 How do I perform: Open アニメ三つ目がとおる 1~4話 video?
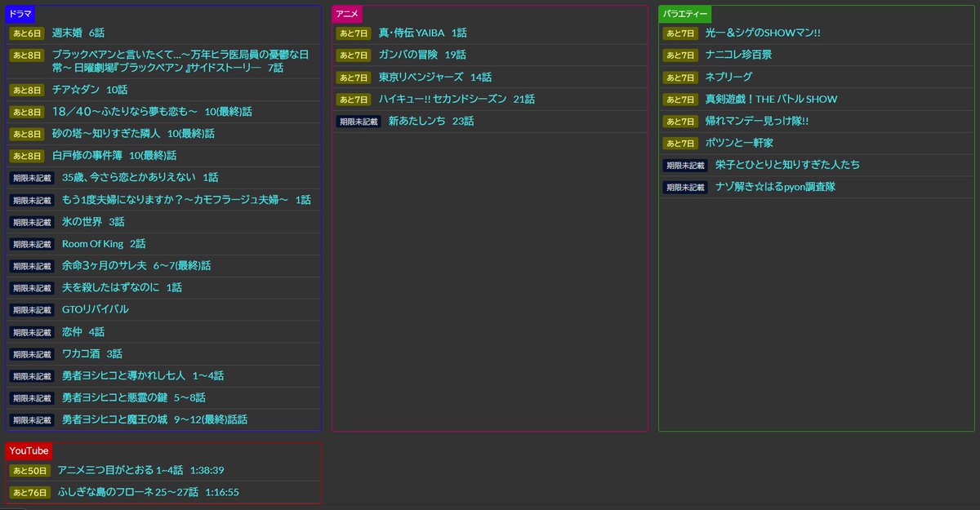(140, 471)
